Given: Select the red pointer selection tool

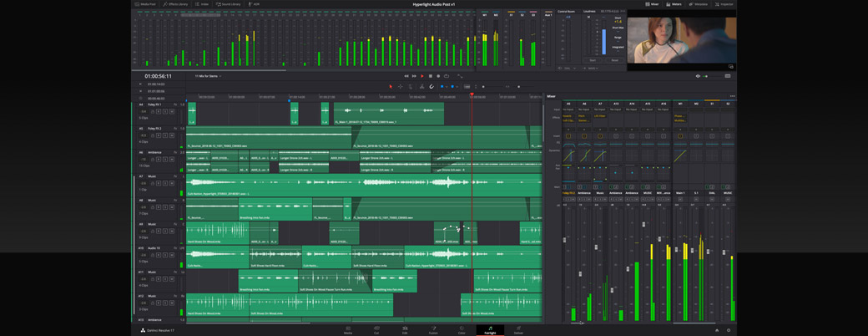Looking at the screenshot, I should pyautogui.click(x=390, y=87).
